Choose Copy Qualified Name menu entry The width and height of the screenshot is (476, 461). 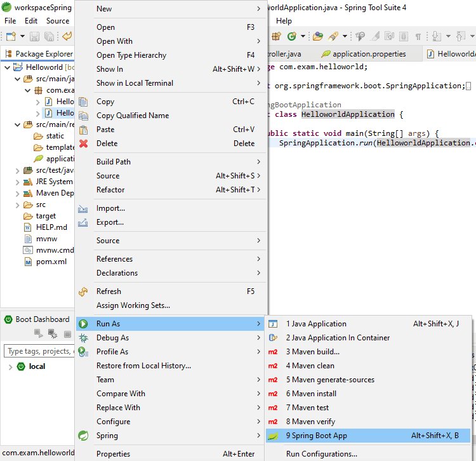[171, 116]
